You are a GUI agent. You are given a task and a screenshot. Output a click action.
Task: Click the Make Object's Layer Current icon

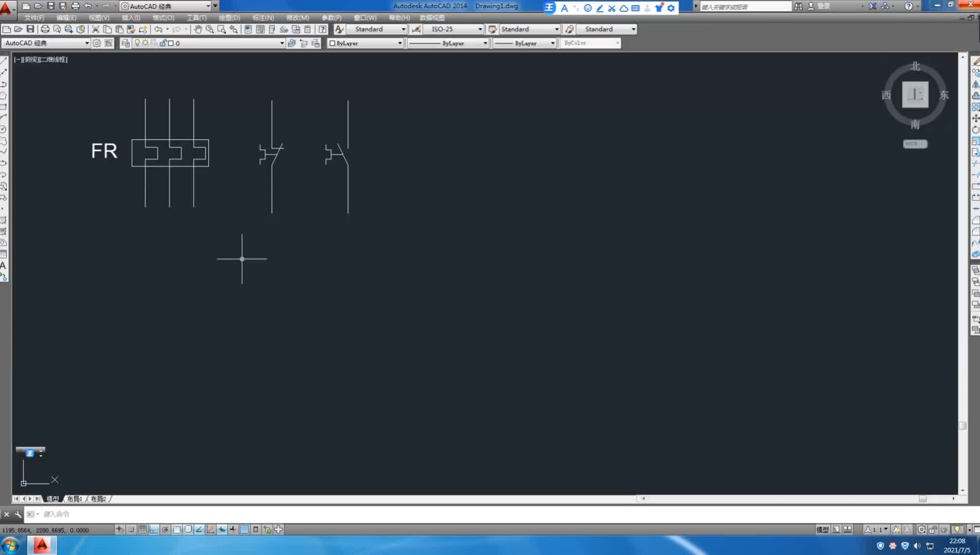point(292,43)
